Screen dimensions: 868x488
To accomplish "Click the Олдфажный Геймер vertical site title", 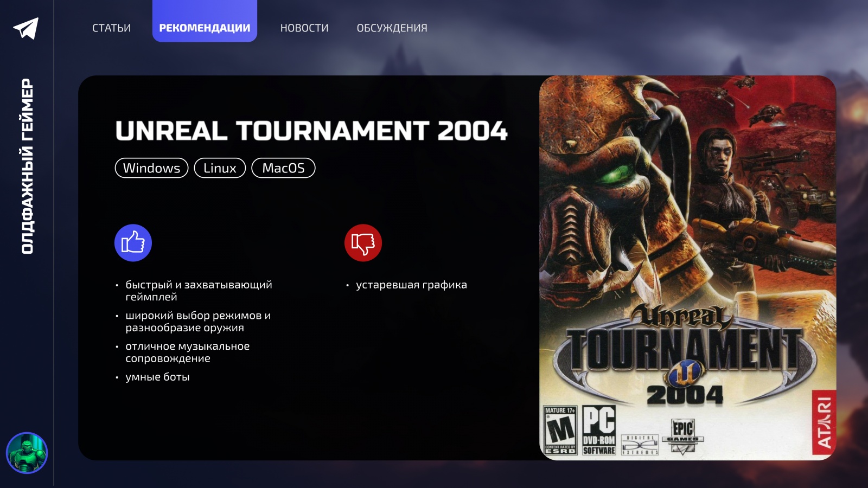I will 27,166.
